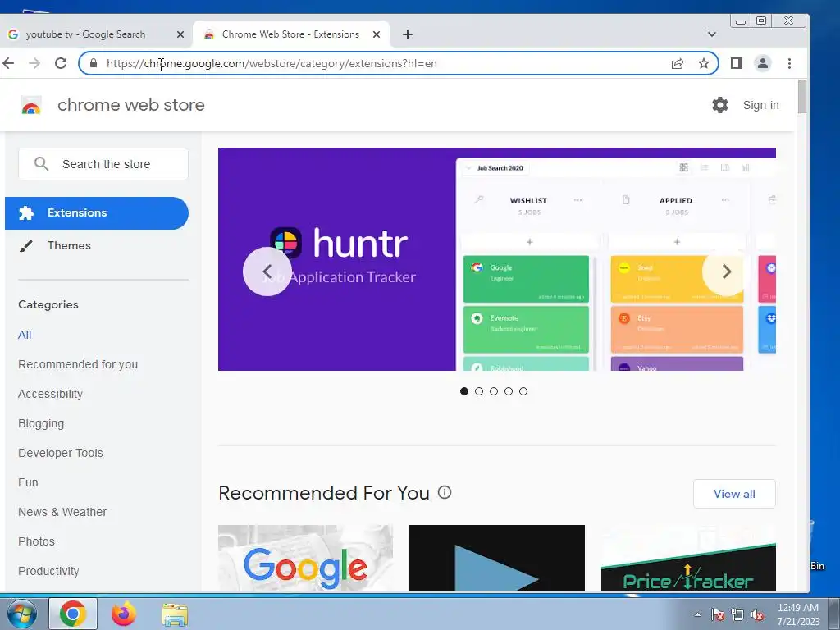Viewport: 840px width, 630px height.
Task: Open Fun category
Action: point(28,482)
